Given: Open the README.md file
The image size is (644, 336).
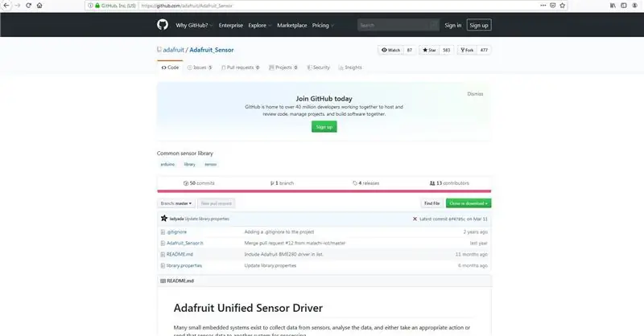Looking at the screenshot, I should (180, 254).
